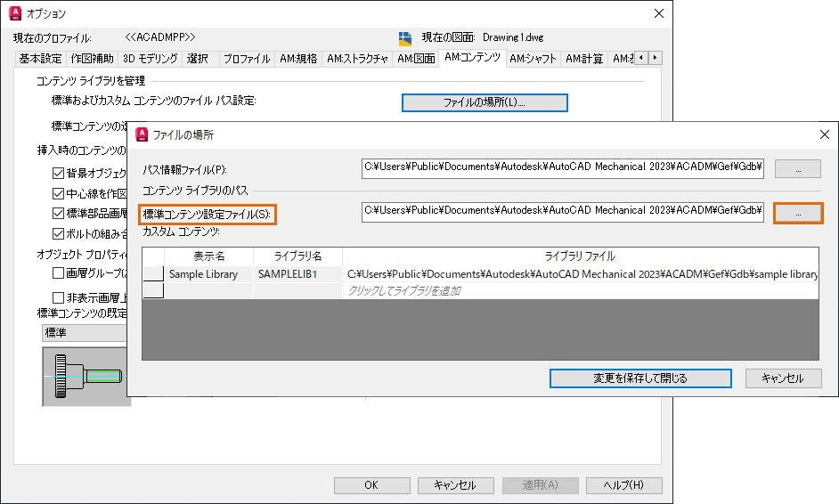Click OK in the オプション window
The width and height of the screenshot is (839, 504).
(372, 485)
